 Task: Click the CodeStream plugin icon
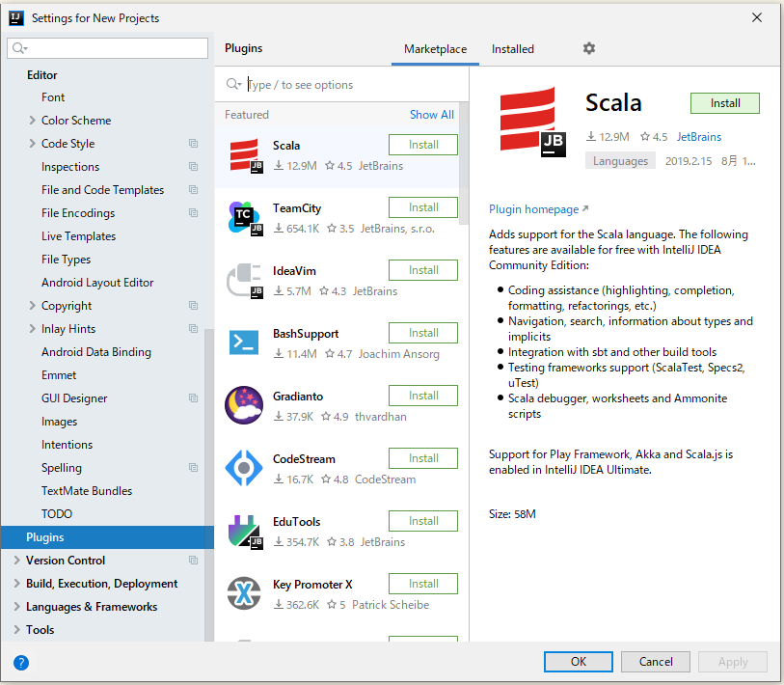[x=244, y=468]
